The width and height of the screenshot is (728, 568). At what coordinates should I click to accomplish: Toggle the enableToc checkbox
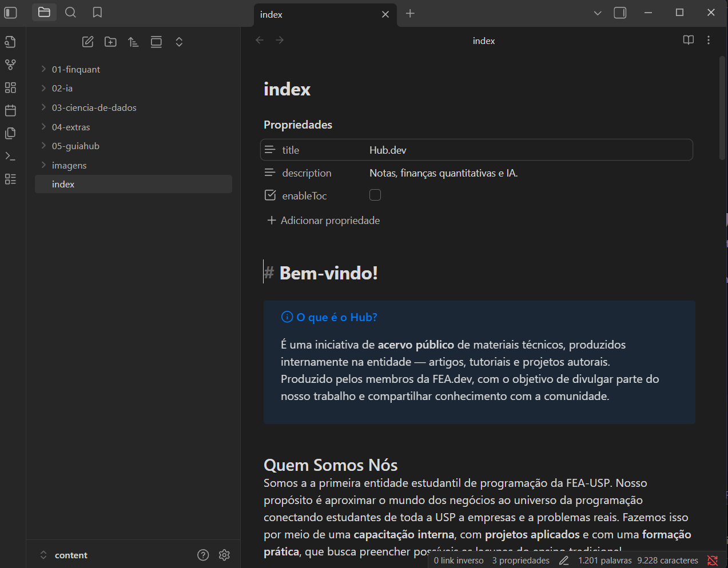[375, 195]
